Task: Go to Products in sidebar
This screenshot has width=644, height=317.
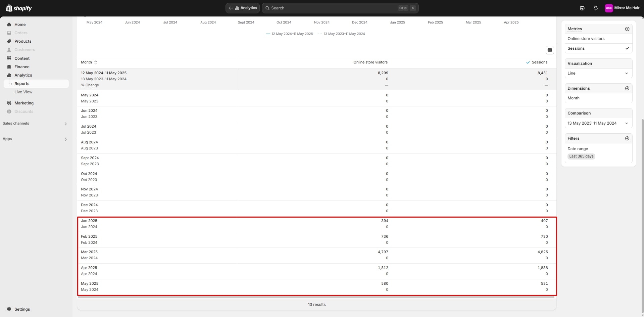Action: (23, 41)
